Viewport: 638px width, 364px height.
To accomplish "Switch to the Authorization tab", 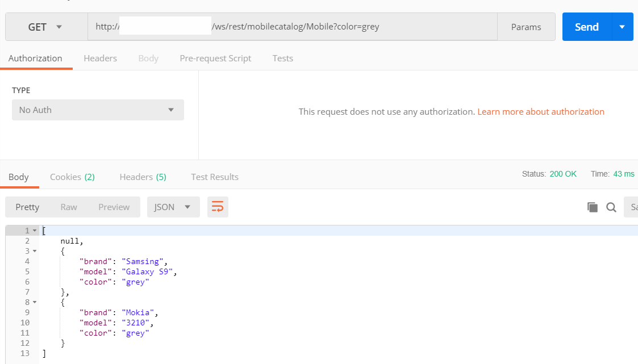I will 35,58.
